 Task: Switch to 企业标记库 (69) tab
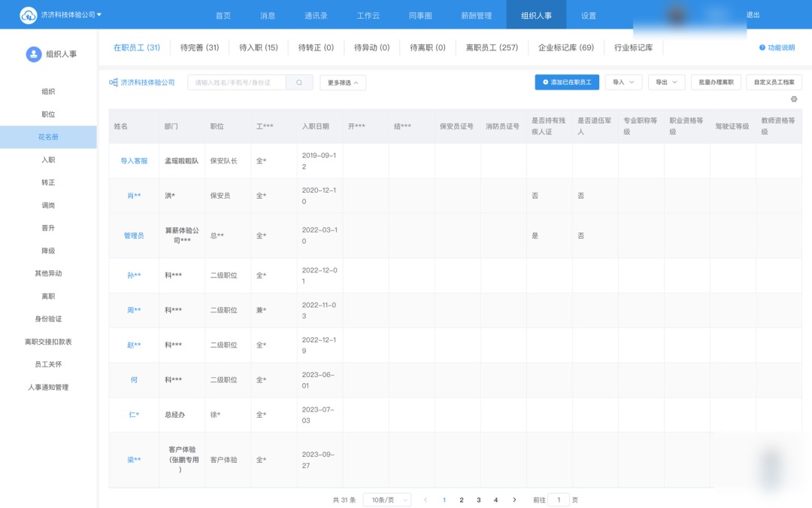[x=566, y=47]
